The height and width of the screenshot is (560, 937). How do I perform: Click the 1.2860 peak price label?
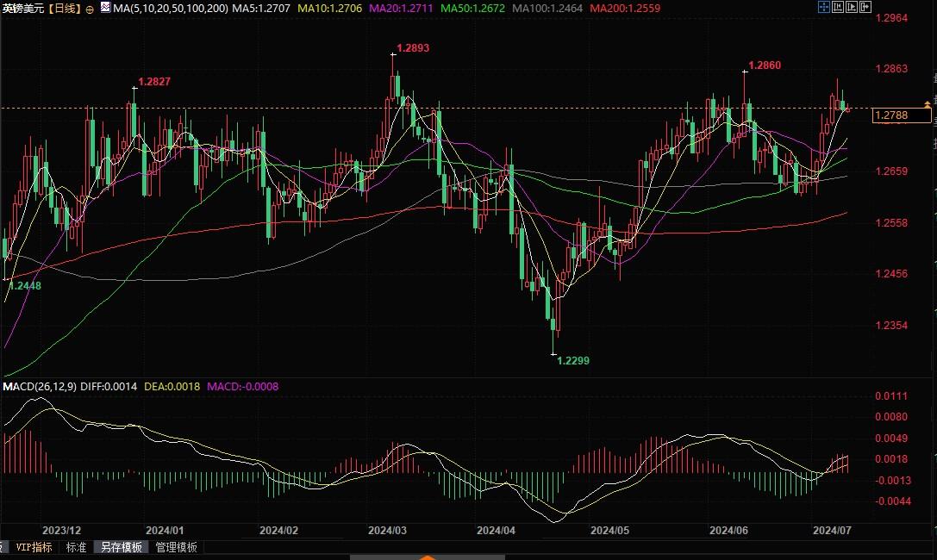click(x=765, y=65)
